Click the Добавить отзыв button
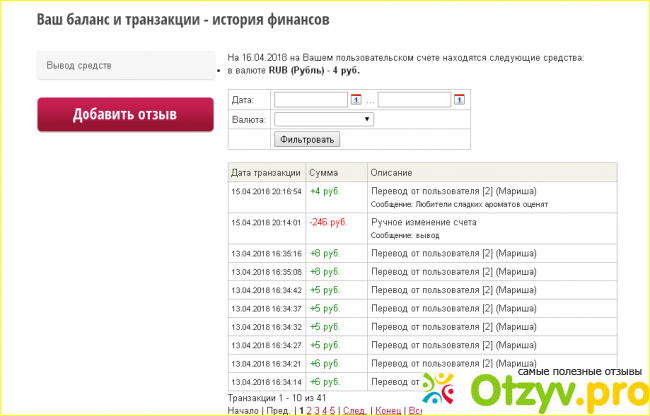Screen dimensions: 650x416 (x=124, y=115)
